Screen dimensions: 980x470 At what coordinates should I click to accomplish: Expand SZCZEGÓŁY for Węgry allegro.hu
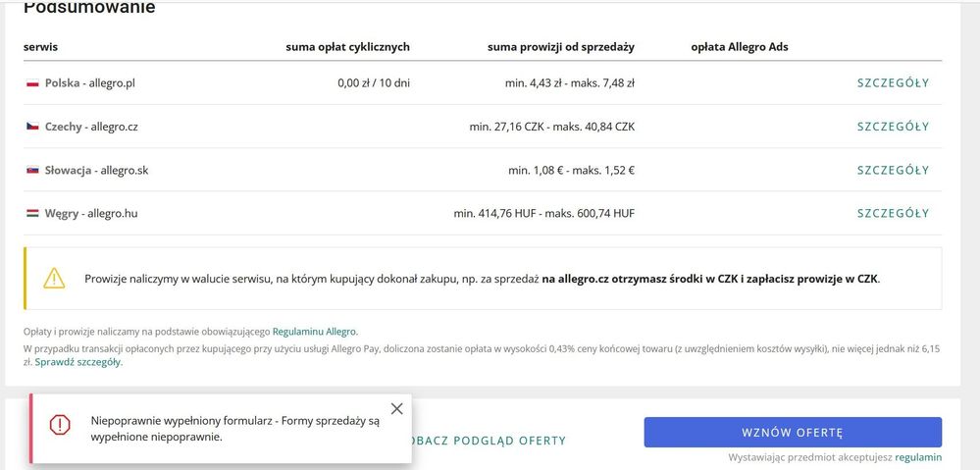(x=893, y=213)
